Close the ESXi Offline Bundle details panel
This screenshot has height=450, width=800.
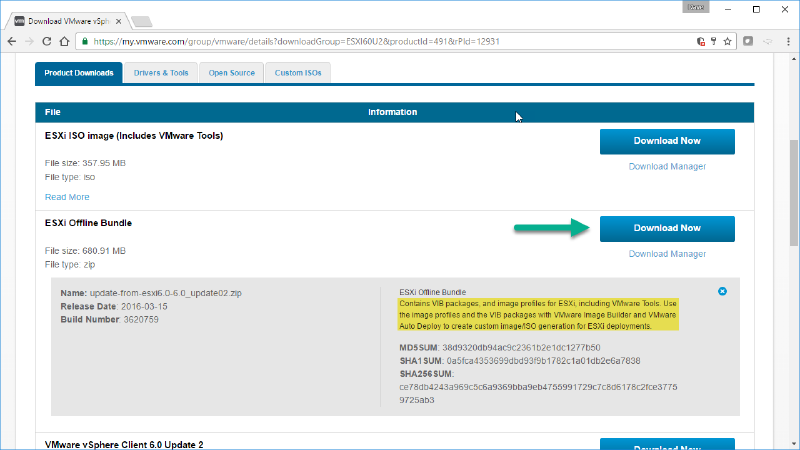click(x=722, y=291)
